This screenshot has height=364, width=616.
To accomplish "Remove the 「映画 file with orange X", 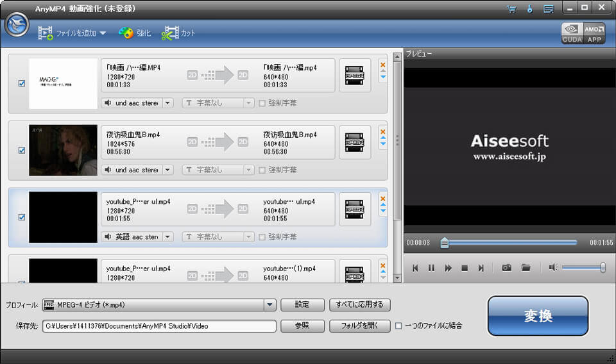I will click(x=382, y=65).
